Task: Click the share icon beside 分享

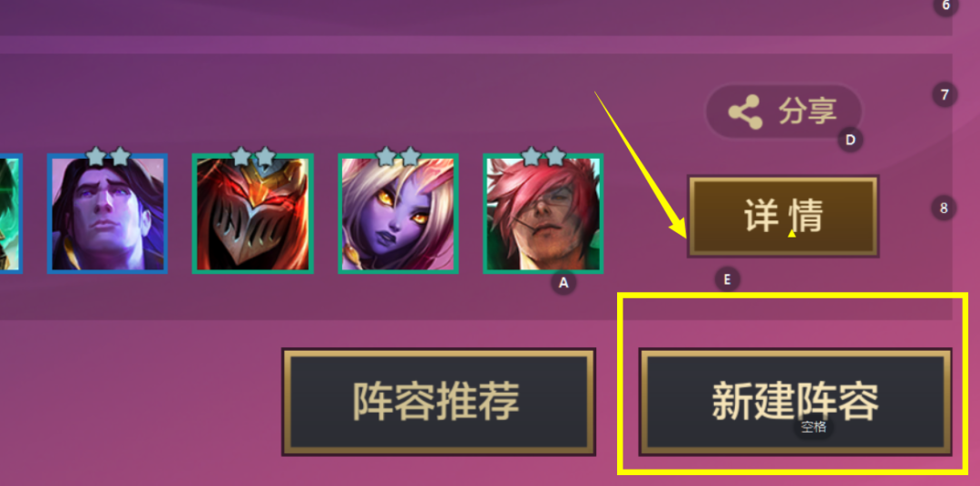Action: pos(745,112)
